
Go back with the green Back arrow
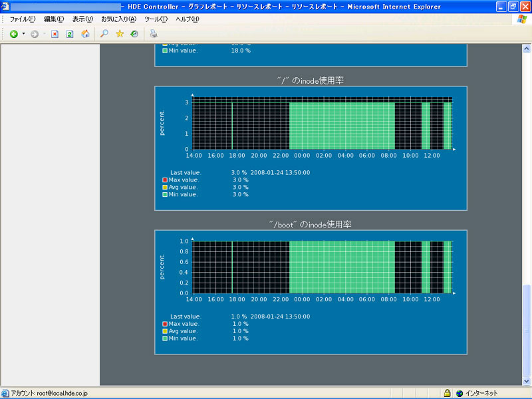coord(13,34)
